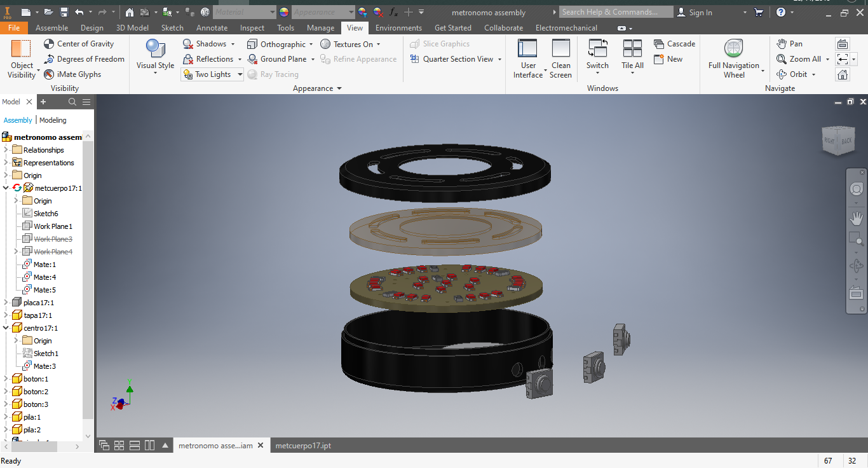Select the Assembly view in browser
This screenshot has width=868, height=468.
point(18,120)
